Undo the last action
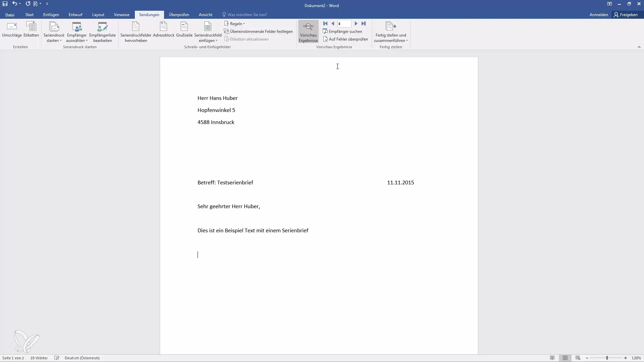The image size is (644, 362). coord(14,4)
